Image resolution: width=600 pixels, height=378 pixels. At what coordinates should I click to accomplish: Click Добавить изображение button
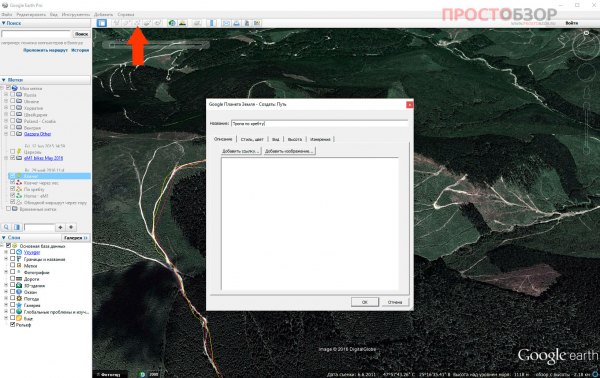coord(289,151)
